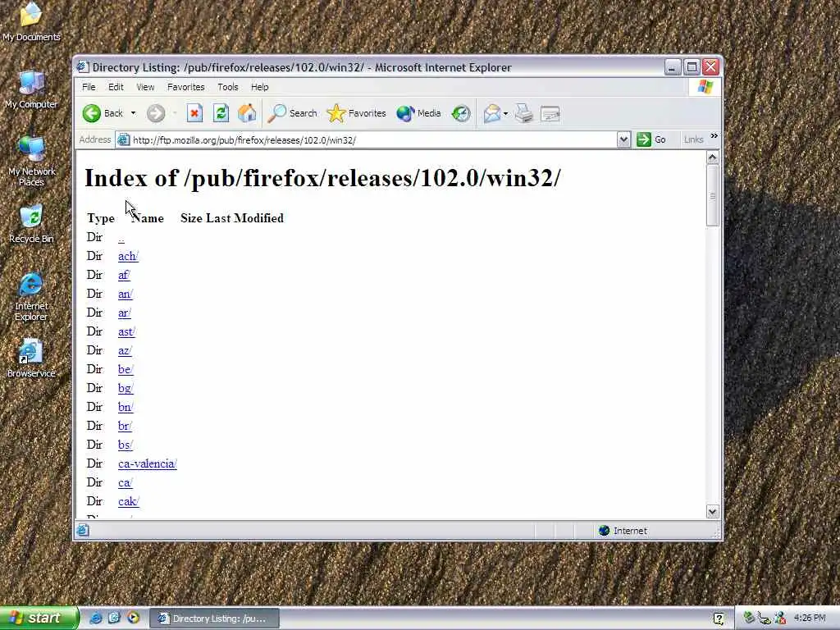840x630 pixels.
Task: Expand the Links toolbar chevron
Action: (x=714, y=136)
